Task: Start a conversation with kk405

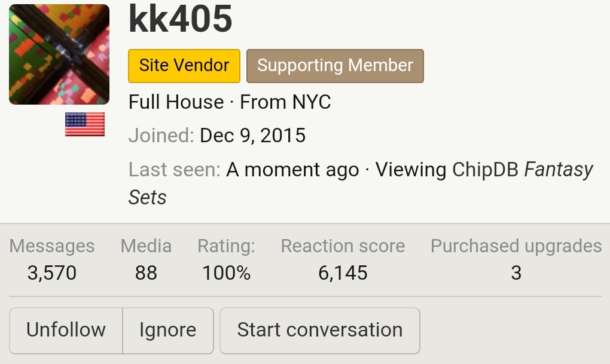Action: pyautogui.click(x=319, y=330)
